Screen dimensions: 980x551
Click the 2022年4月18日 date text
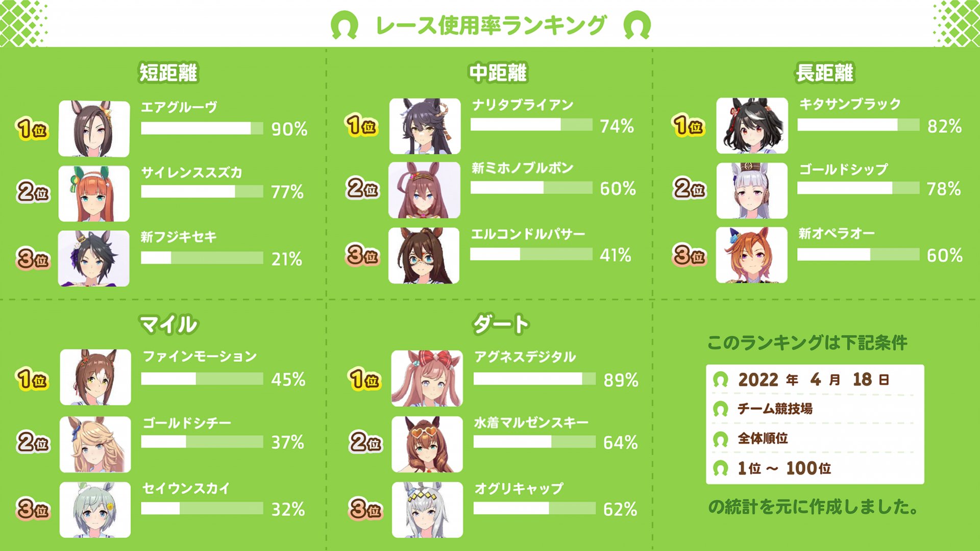pyautogui.click(x=814, y=380)
